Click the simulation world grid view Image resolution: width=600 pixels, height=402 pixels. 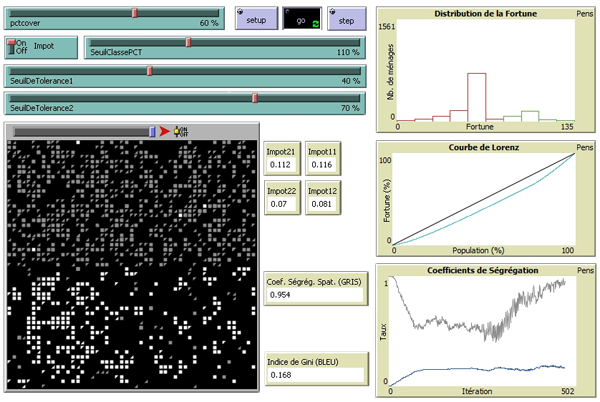coord(132,264)
